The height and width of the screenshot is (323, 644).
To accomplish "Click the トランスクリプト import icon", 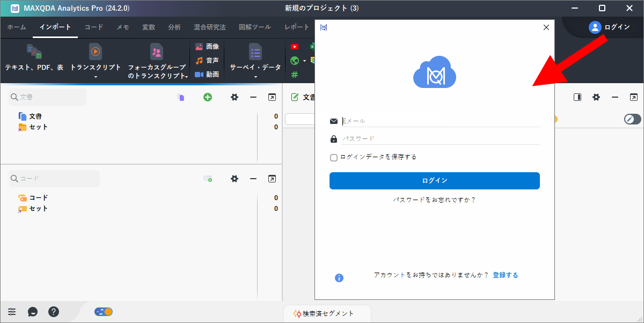I will (x=95, y=52).
